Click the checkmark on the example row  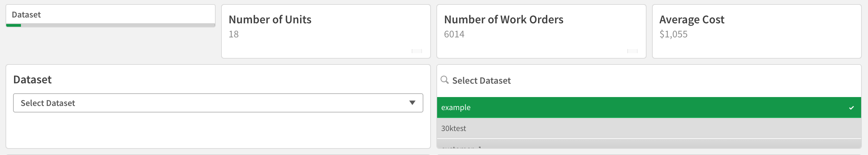(851, 108)
